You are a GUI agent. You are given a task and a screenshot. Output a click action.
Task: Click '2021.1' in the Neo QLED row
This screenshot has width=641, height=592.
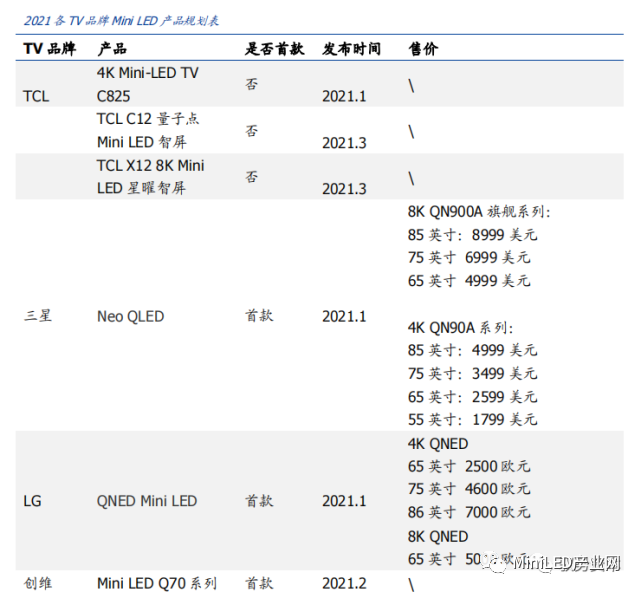click(344, 316)
